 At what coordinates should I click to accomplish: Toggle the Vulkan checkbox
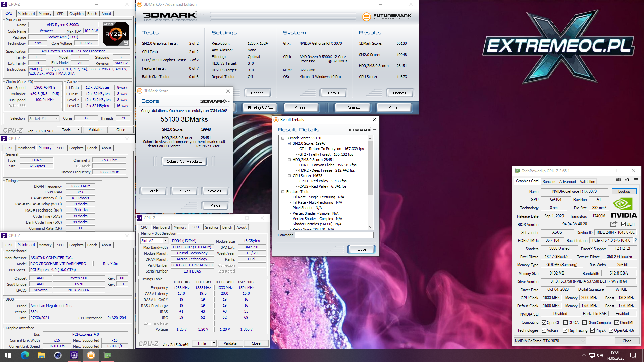pyautogui.click(x=544, y=330)
